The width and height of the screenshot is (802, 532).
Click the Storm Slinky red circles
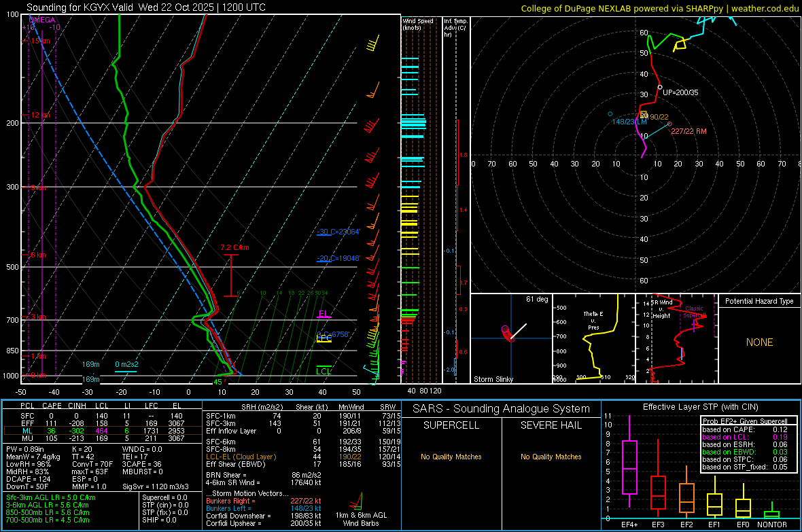507,333
